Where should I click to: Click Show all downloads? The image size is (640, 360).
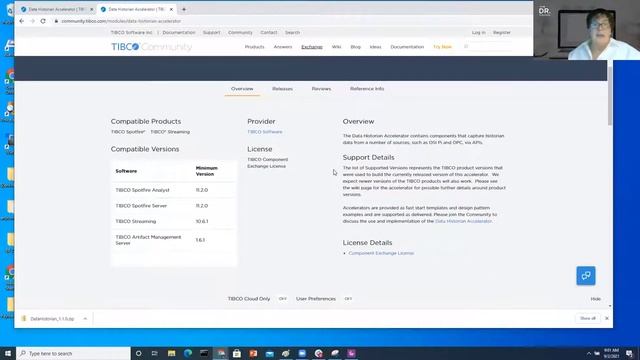[x=588, y=318]
